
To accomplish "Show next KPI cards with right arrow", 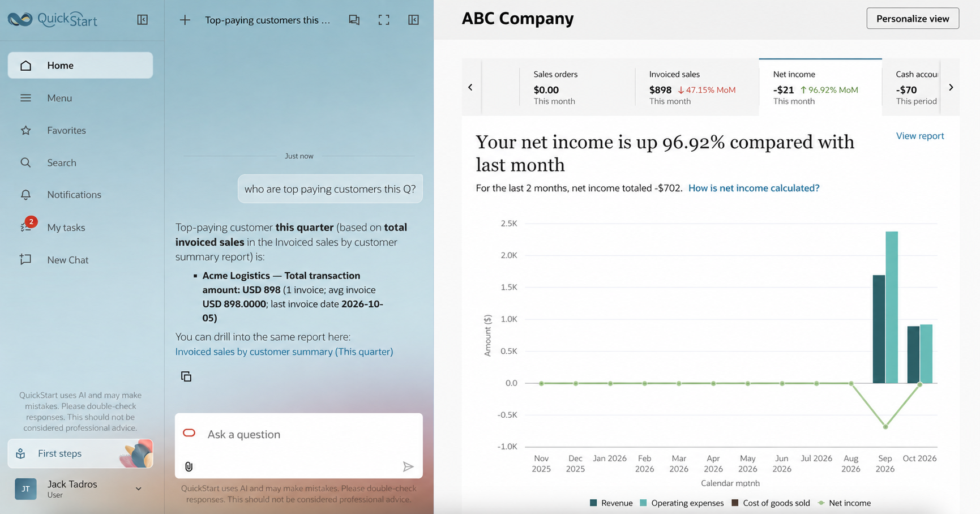I will (951, 87).
